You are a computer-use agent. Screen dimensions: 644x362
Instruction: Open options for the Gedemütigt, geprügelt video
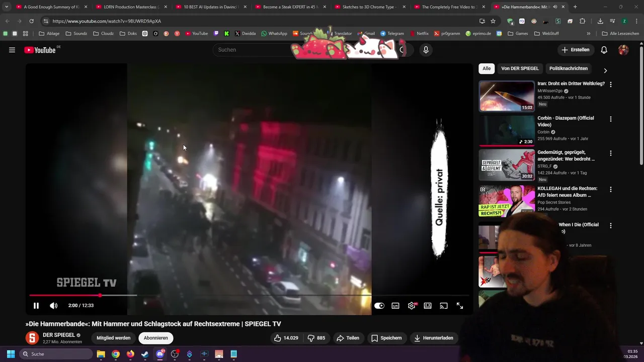(x=611, y=153)
